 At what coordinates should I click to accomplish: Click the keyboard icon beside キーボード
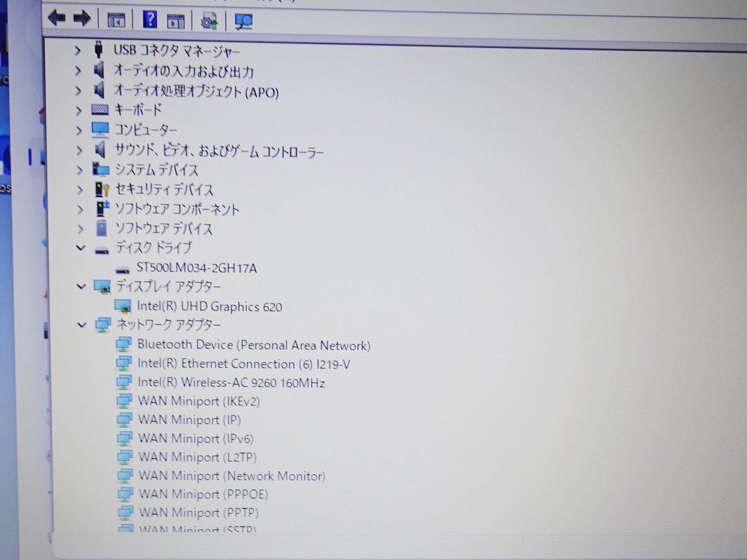tap(100, 111)
